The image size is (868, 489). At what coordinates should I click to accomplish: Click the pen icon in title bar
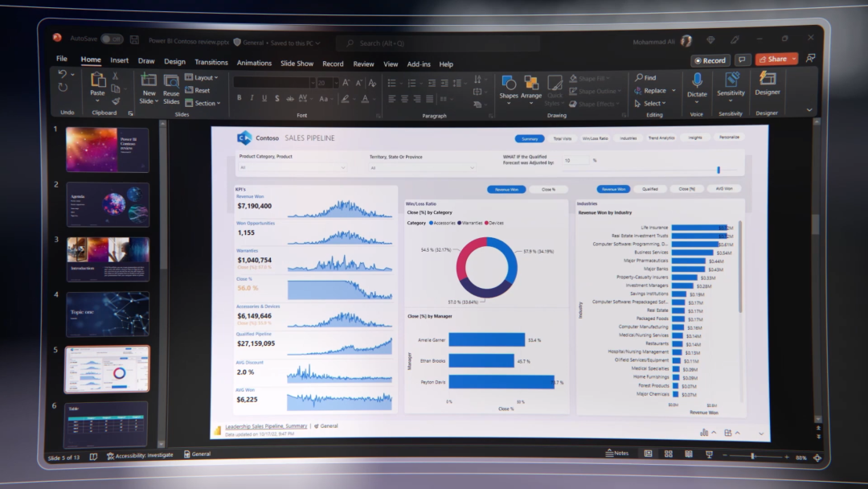click(x=735, y=40)
